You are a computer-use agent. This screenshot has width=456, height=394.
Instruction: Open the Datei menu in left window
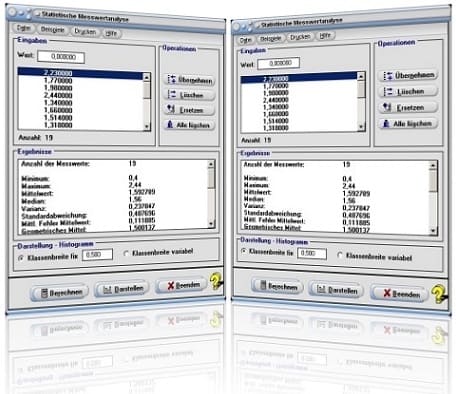23,28
